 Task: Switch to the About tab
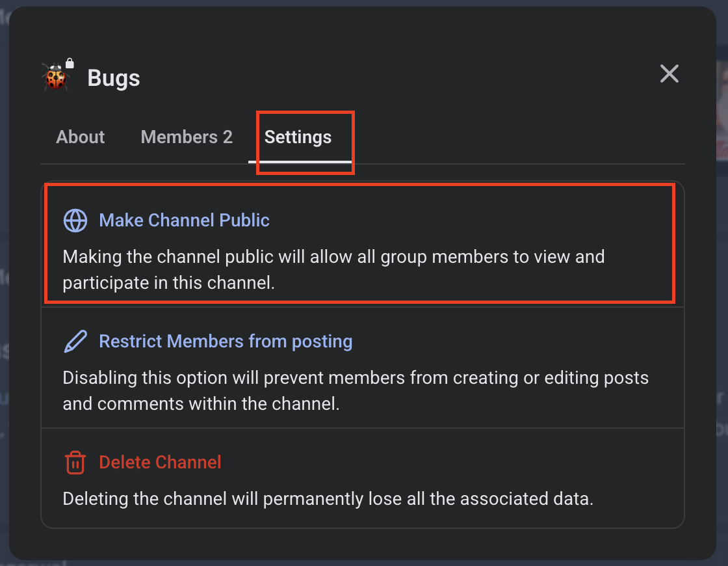tap(81, 137)
